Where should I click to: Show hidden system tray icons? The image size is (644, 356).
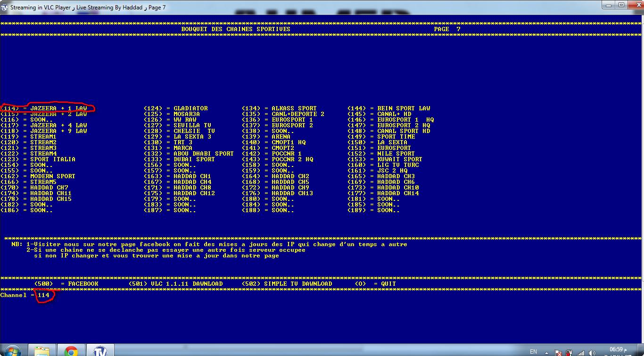point(547,352)
